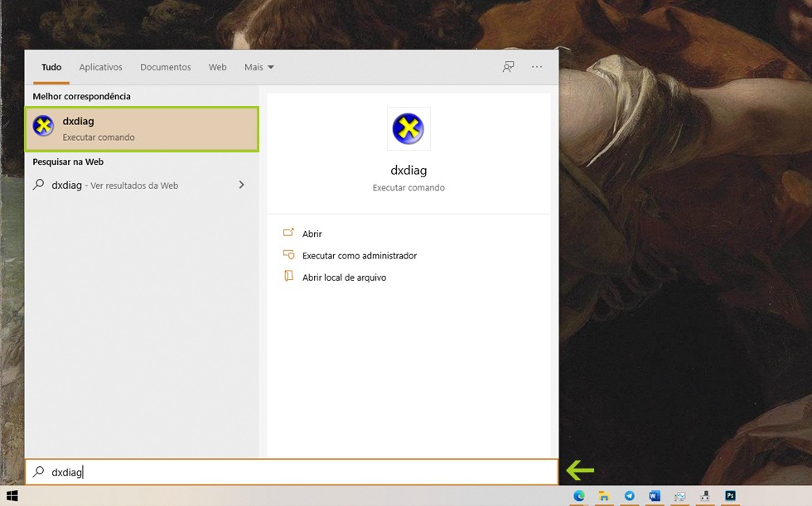Expand dxdiag web results chevron arrow
812x506 pixels.
click(241, 185)
